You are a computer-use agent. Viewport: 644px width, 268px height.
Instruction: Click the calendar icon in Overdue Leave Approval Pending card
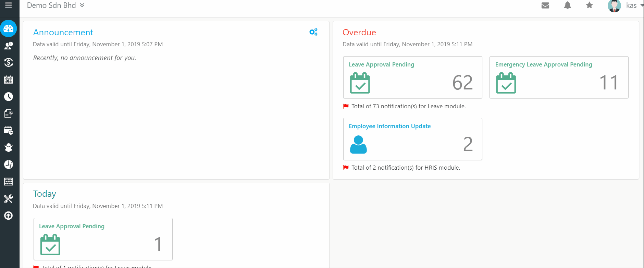pos(360,83)
